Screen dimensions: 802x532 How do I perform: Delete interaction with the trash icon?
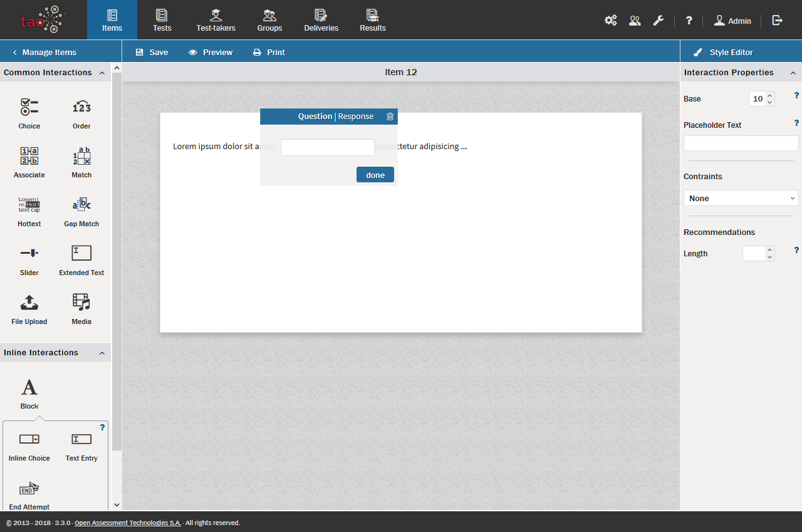click(x=390, y=117)
